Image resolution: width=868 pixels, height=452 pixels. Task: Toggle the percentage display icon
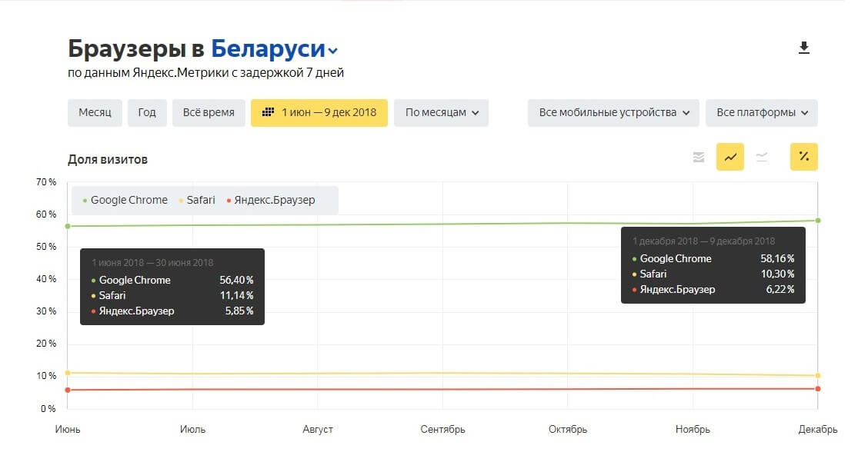(x=803, y=156)
